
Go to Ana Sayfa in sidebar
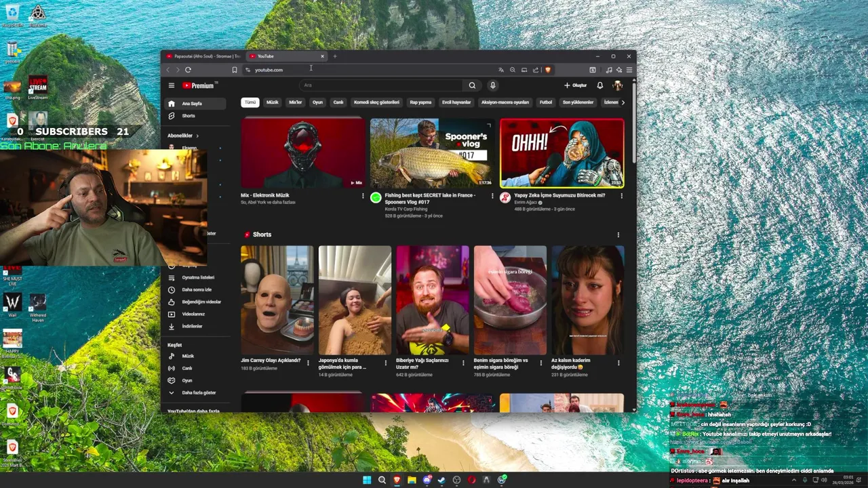pyautogui.click(x=197, y=104)
